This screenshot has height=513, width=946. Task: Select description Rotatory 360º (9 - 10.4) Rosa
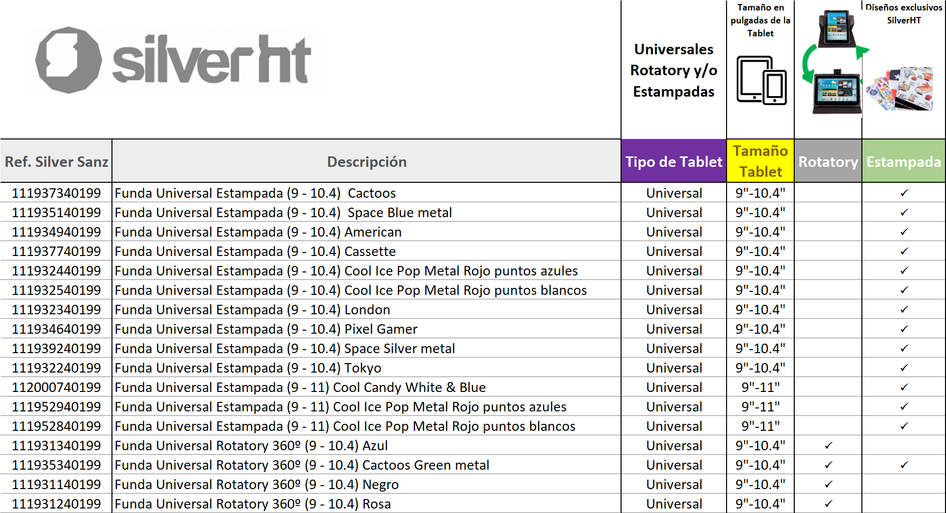(253, 503)
